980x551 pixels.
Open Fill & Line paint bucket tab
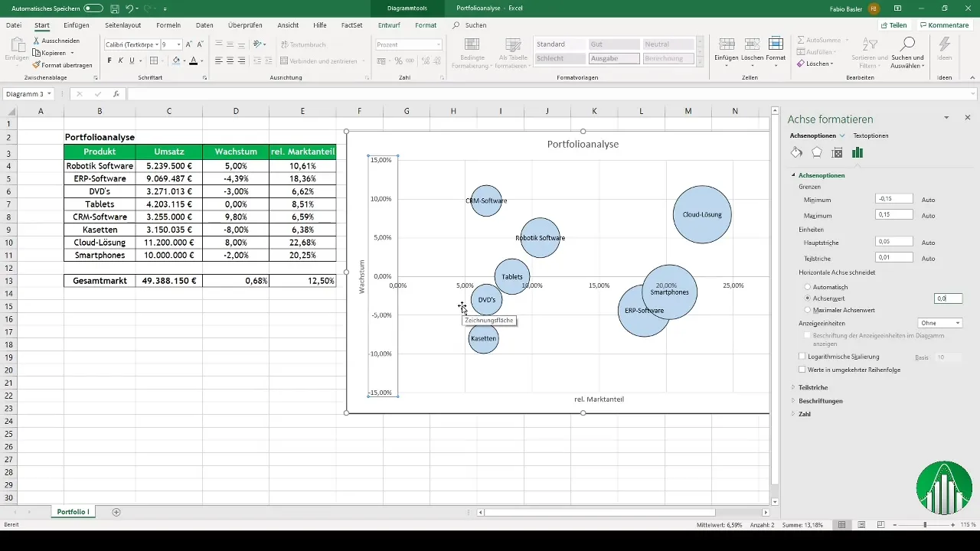coord(797,152)
